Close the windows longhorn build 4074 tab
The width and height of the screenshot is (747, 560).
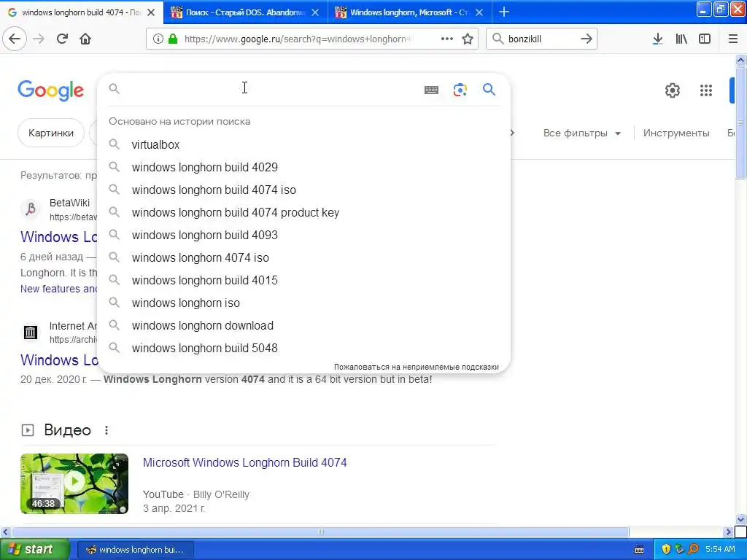[x=150, y=12]
